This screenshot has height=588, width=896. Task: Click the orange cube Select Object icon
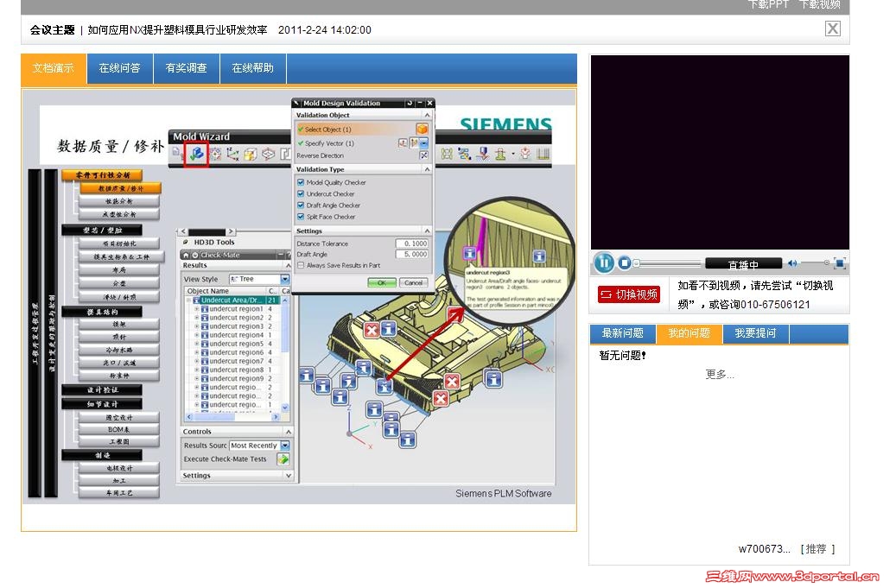[x=422, y=129]
